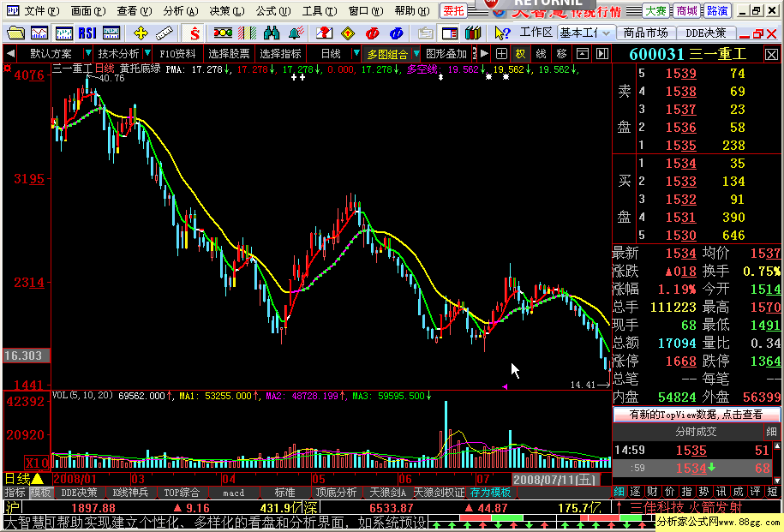Expand the 多图组合 dropdown arrow
This screenshot has height=532, width=784.
coord(416,53)
